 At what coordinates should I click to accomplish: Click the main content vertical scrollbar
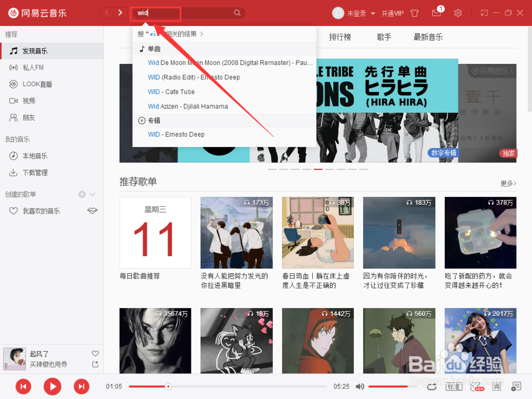(530, 70)
